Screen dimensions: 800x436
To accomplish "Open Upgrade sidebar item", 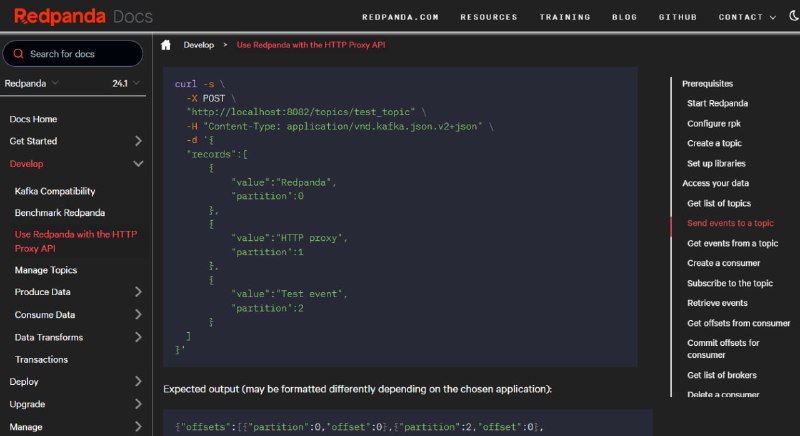I will [27, 404].
